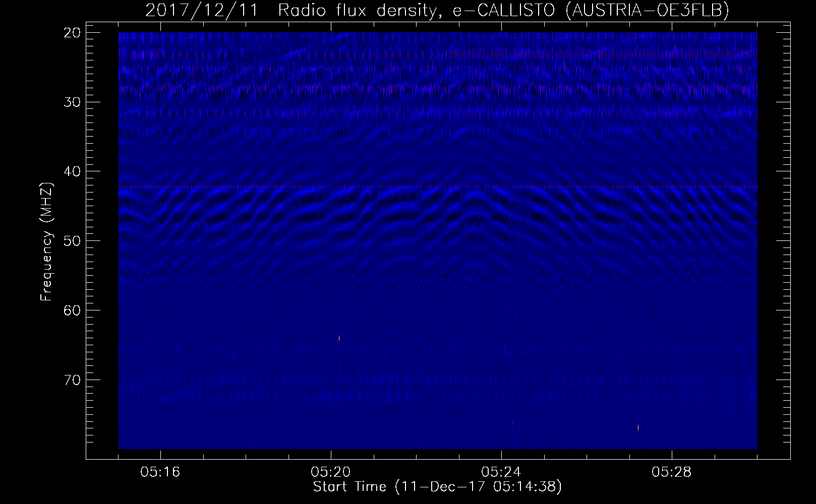The width and height of the screenshot is (816, 504).
Task: Click the 70 frequency tick label
Action: [72, 379]
